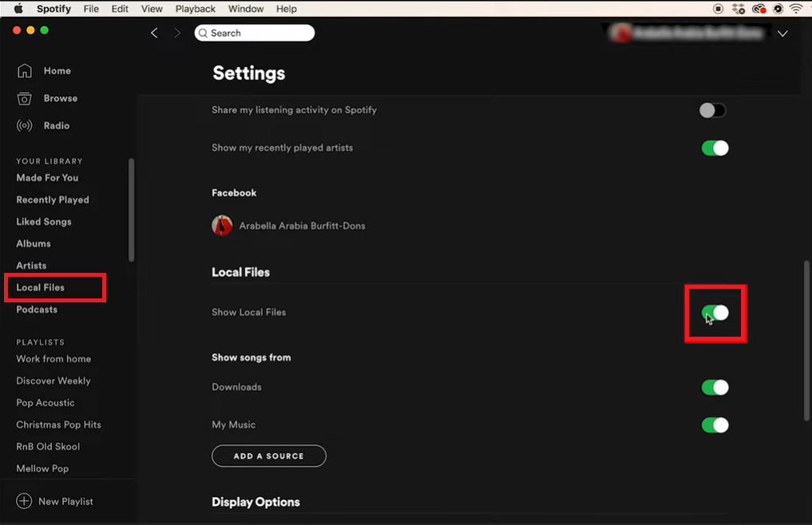
Task: Toggle Share my listening activity on Spotify
Action: pos(712,110)
